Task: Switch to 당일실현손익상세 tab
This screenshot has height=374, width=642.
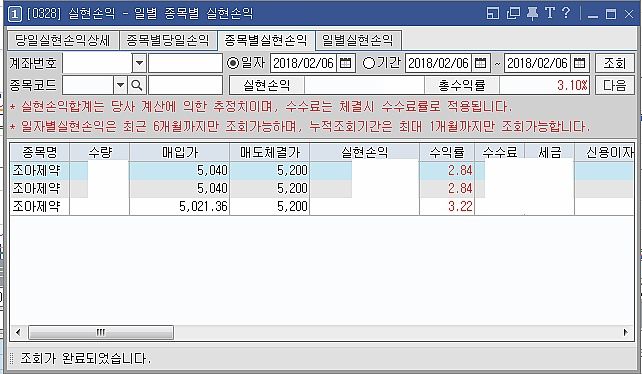Action: click(x=63, y=40)
